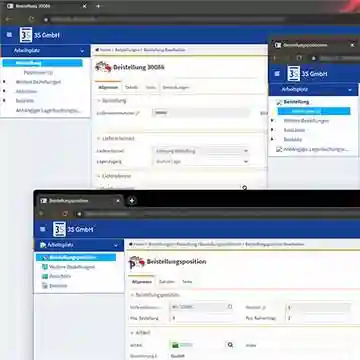Open a new tab beside the Beistellungsposition tab

pyautogui.click(x=132, y=201)
